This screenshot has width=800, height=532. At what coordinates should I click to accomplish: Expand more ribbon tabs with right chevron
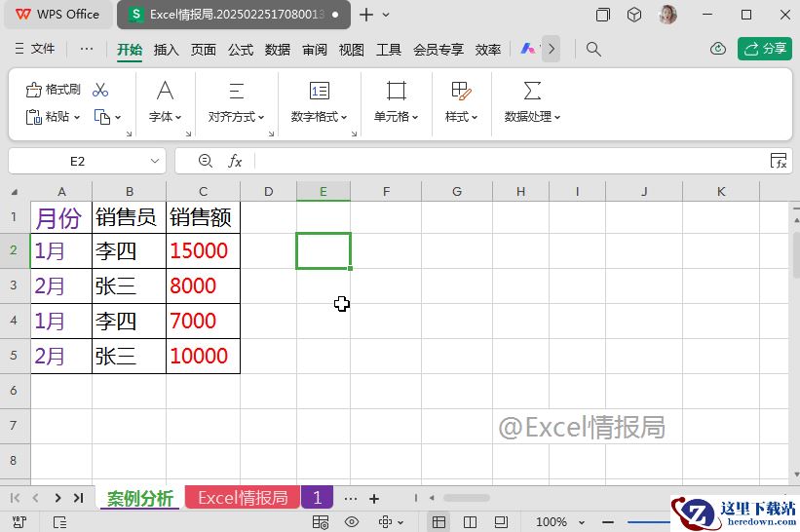[x=551, y=49]
